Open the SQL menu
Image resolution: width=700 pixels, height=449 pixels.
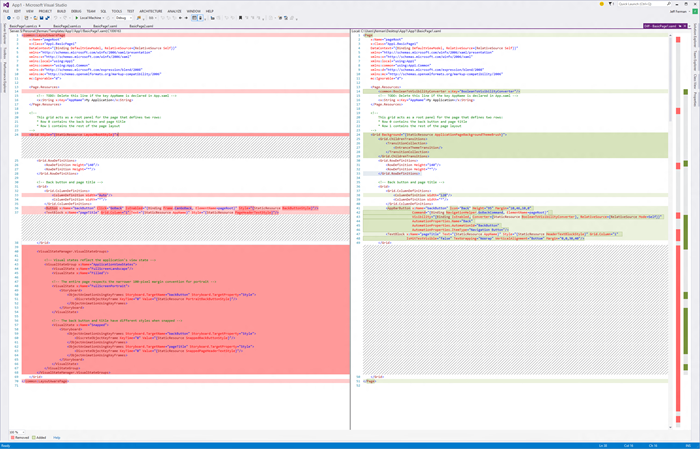pyautogui.click(x=104, y=11)
